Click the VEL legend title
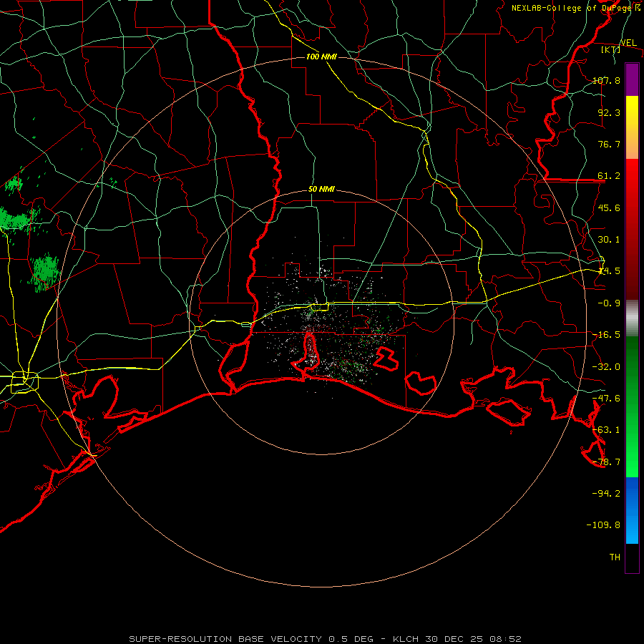Viewport: 644px width, 644px height. pos(628,43)
